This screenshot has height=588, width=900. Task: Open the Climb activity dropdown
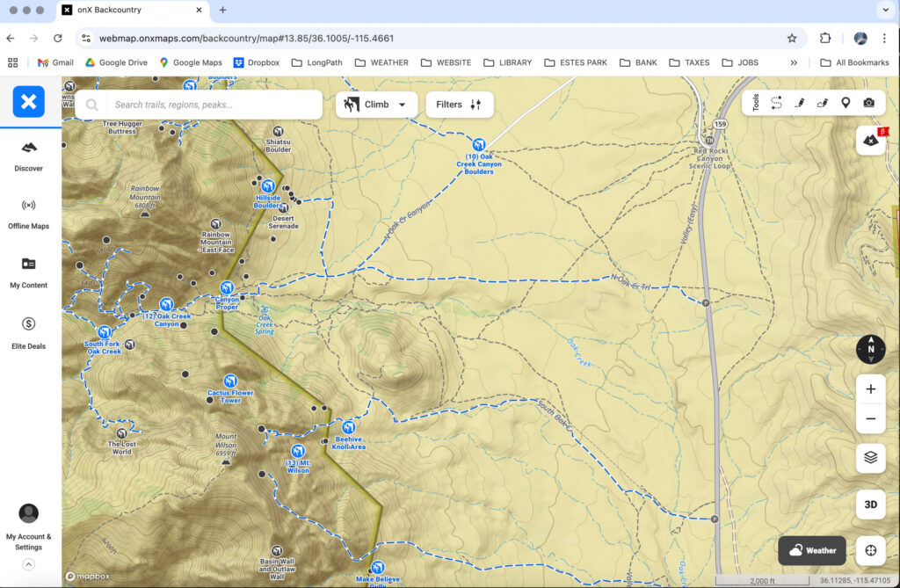click(x=377, y=105)
